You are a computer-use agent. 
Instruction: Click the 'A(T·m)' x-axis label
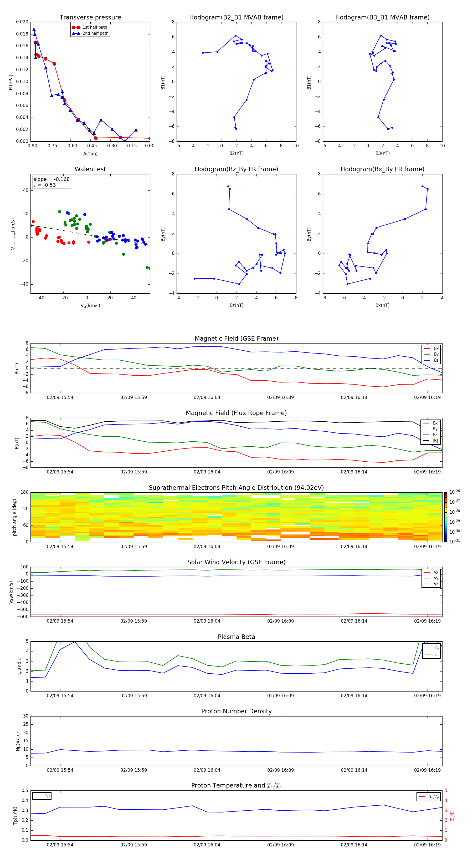pos(90,154)
